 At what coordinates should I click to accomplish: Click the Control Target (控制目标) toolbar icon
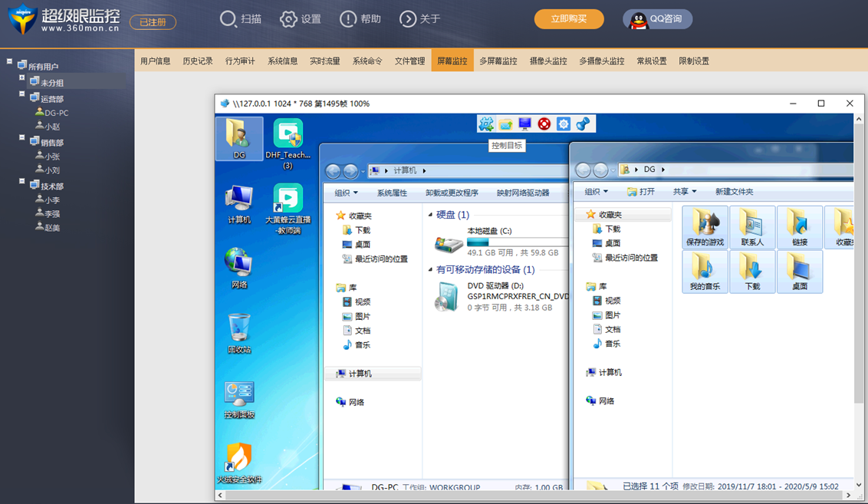coord(486,124)
